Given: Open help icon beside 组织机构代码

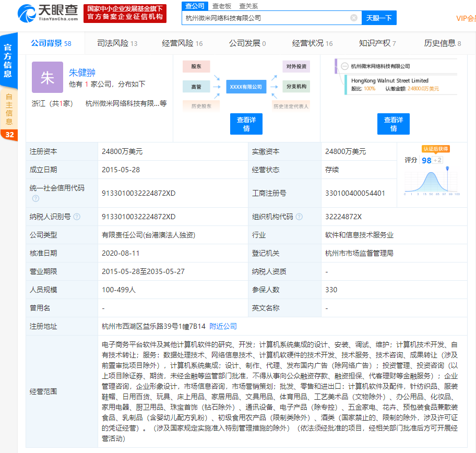Looking at the screenshot, I should (299, 217).
